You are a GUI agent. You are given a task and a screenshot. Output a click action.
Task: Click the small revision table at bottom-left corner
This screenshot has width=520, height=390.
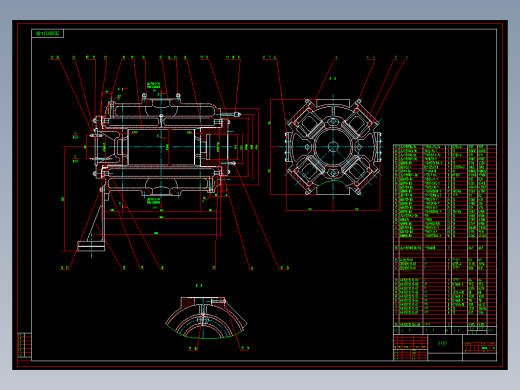coord(24,346)
